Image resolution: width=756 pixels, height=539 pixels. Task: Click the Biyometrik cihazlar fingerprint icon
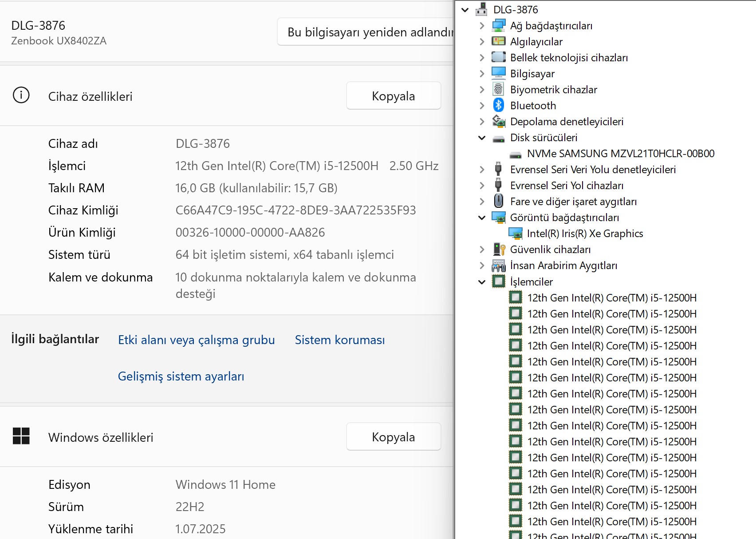click(x=499, y=90)
